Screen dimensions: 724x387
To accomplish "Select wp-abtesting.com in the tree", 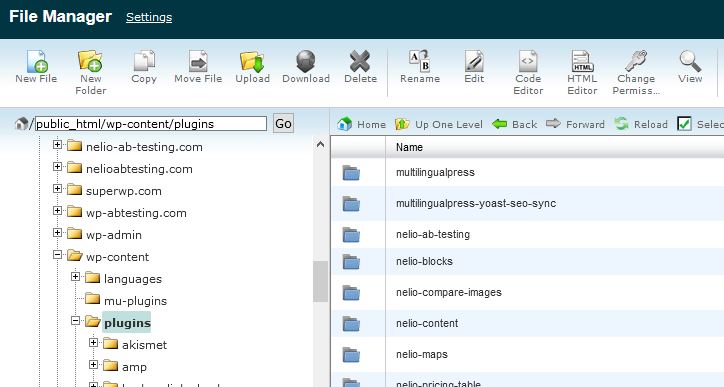I will click(136, 213).
